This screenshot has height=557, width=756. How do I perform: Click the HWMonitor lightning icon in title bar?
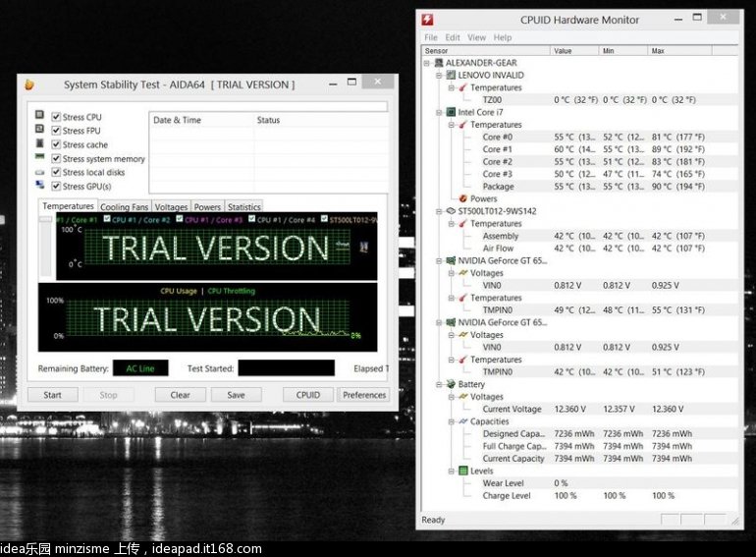pyautogui.click(x=427, y=20)
